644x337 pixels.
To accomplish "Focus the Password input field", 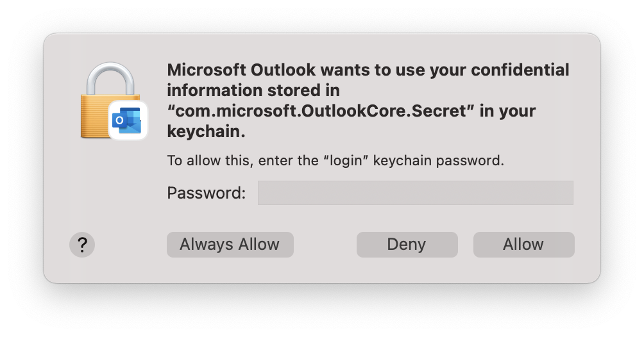I will coord(415,192).
